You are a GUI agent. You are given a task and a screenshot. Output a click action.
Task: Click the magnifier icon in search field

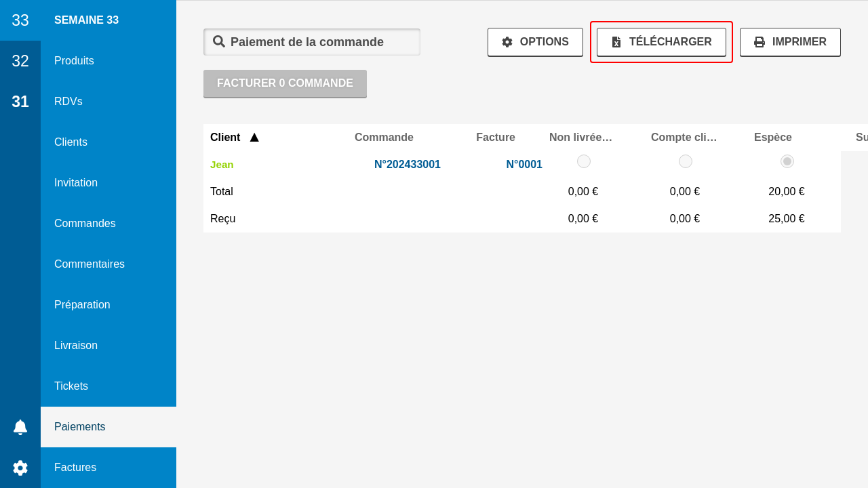219,41
